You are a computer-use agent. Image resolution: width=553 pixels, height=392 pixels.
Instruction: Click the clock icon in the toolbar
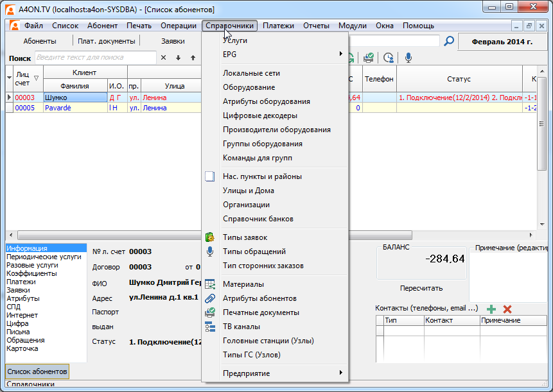pyautogui.click(x=389, y=58)
